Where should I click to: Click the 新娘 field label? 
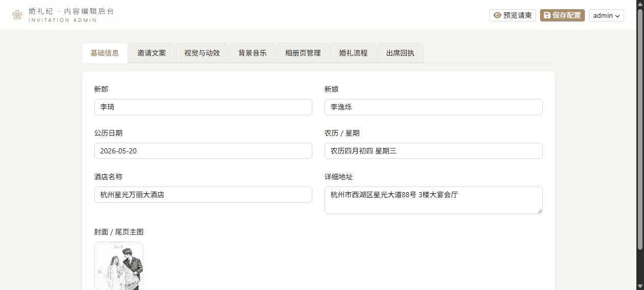tap(332, 89)
